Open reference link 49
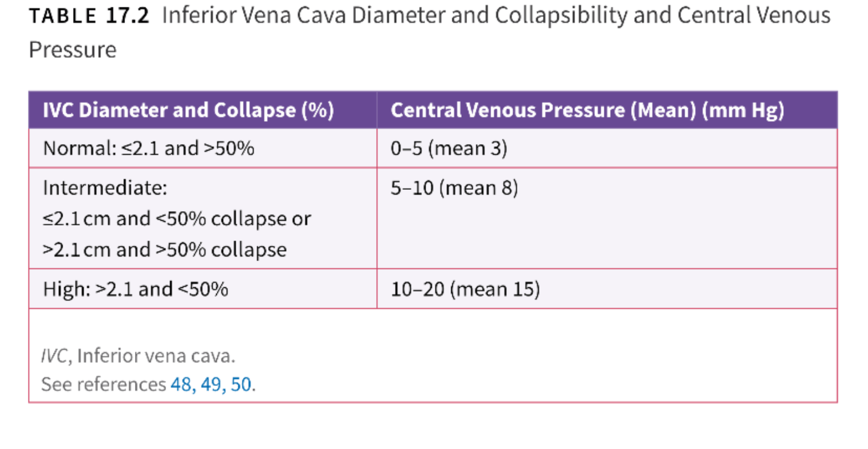 [x=211, y=384]
